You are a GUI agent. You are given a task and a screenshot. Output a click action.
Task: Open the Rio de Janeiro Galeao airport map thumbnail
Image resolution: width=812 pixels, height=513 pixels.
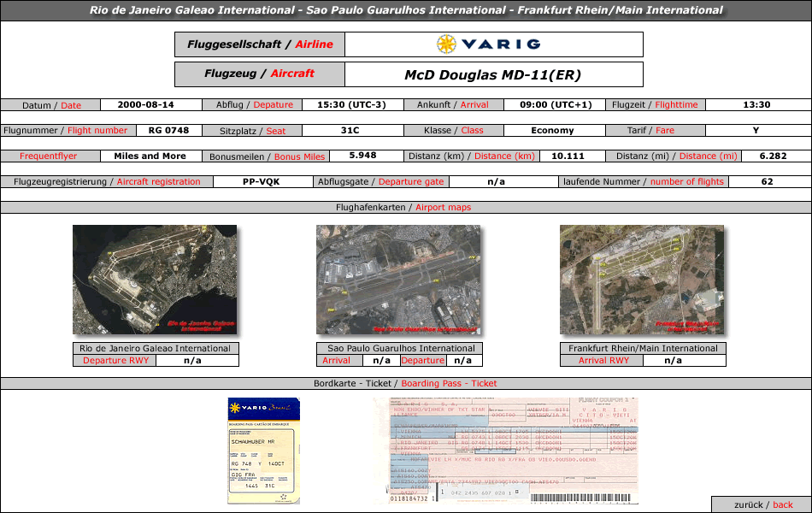[x=155, y=280]
